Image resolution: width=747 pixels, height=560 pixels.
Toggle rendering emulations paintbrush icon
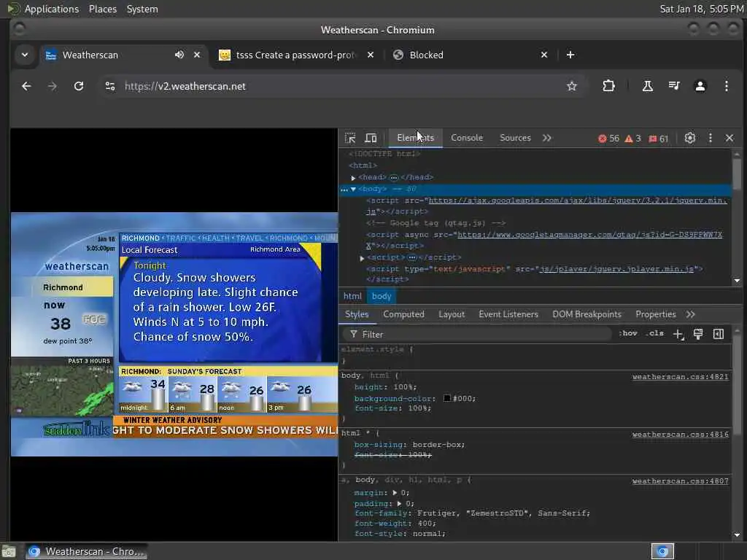(x=698, y=334)
